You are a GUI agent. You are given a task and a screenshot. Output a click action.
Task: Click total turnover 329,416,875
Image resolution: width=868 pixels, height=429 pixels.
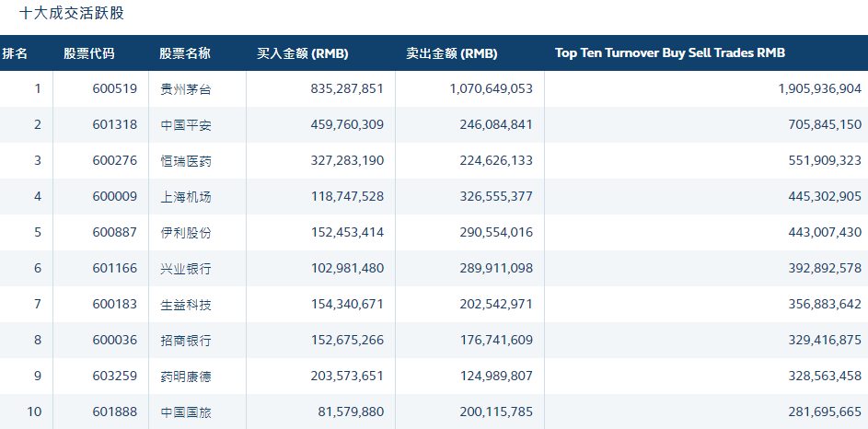coord(825,340)
